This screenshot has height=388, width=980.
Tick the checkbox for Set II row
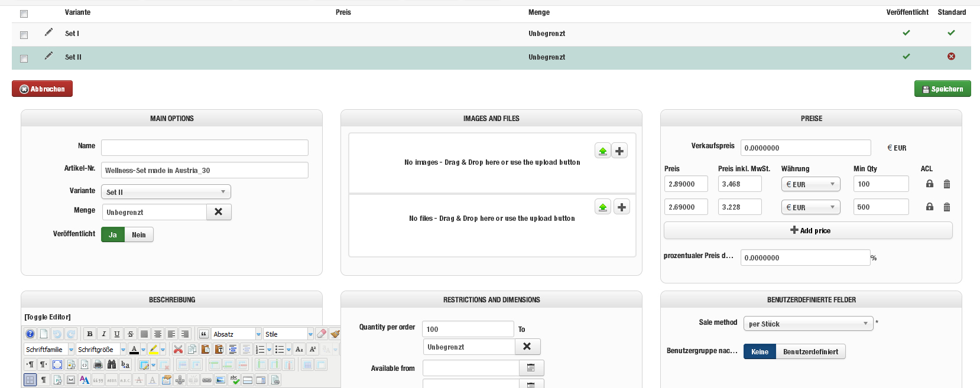[24, 58]
